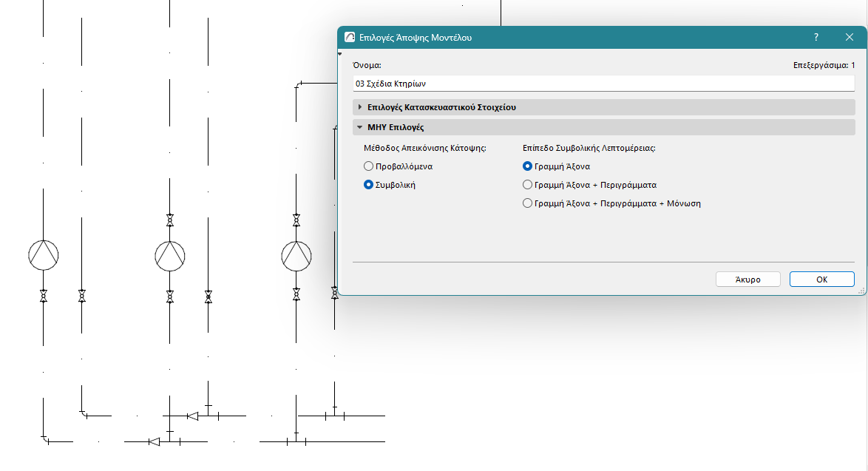Viewport: 868px width, 471px height.
Task: Expand Επιλογές Κατασκευαστικού Στοιχείου section
Action: click(603, 107)
